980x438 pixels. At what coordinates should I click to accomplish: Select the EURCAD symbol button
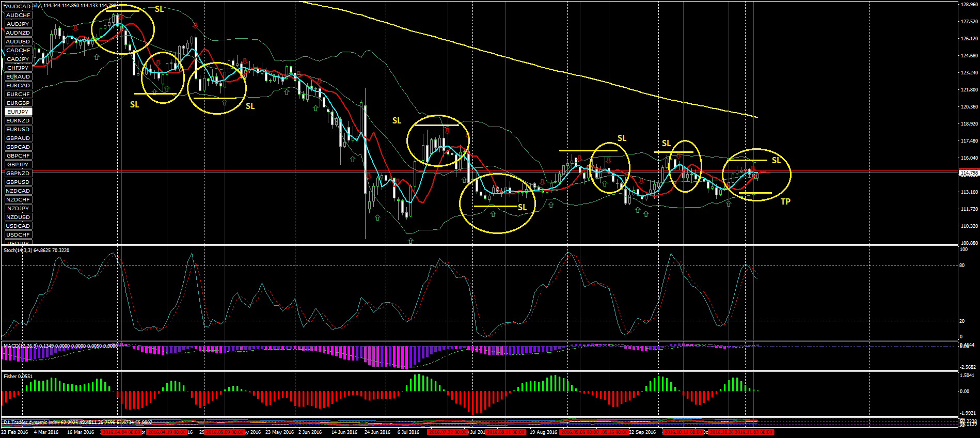coord(18,85)
